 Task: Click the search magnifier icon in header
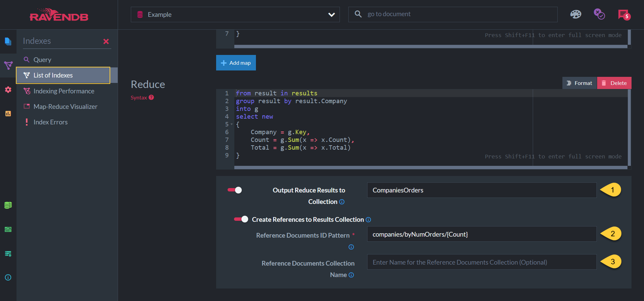(358, 14)
